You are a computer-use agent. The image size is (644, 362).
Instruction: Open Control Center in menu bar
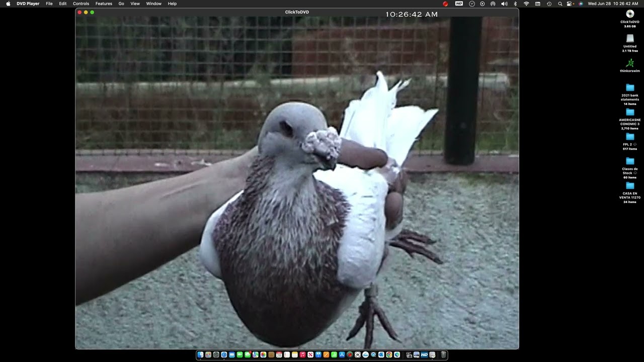(x=569, y=4)
